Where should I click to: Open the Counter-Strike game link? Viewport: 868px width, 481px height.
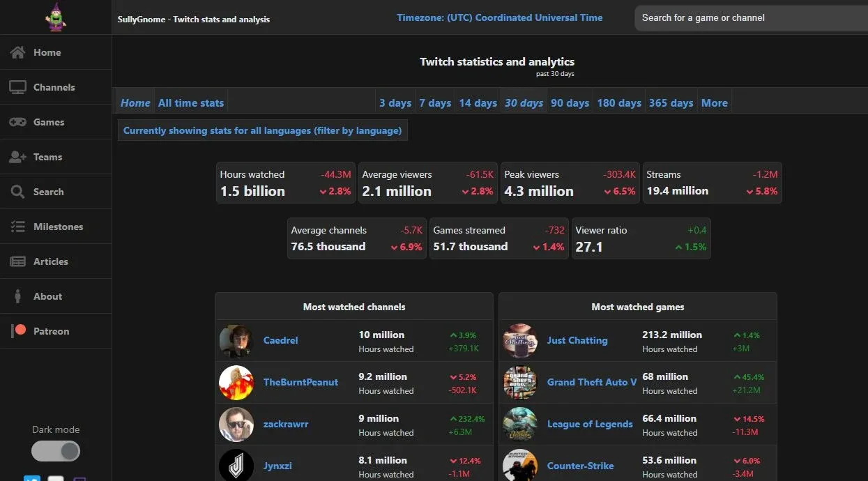(x=581, y=466)
